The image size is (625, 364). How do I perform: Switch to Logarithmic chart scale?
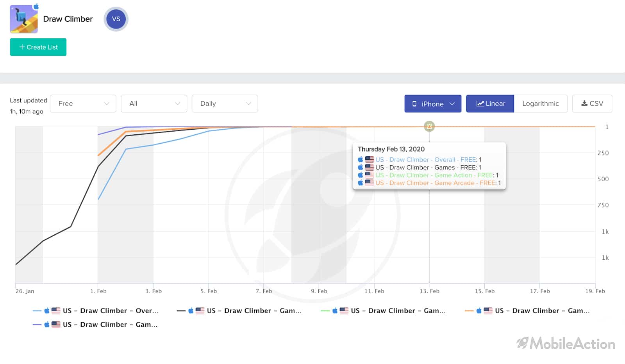point(541,103)
